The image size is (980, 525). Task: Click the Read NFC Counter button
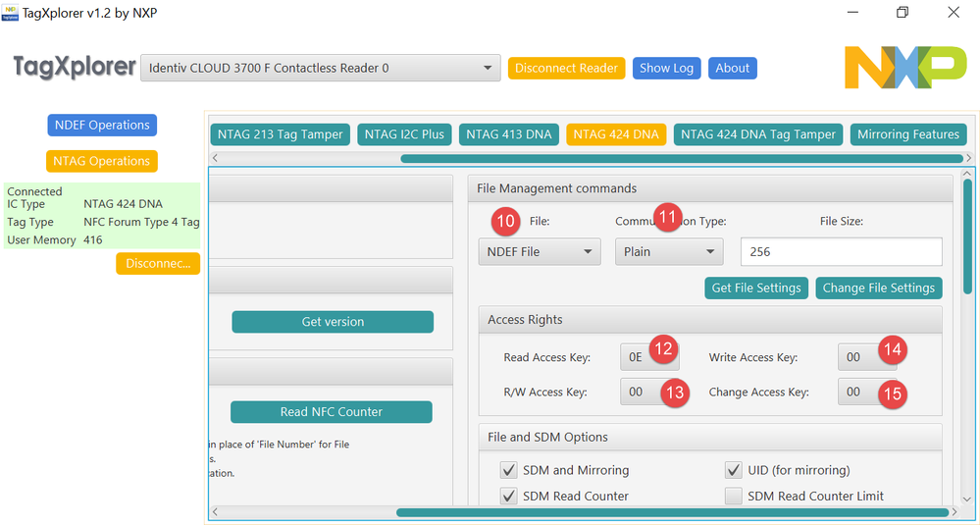pyautogui.click(x=332, y=412)
